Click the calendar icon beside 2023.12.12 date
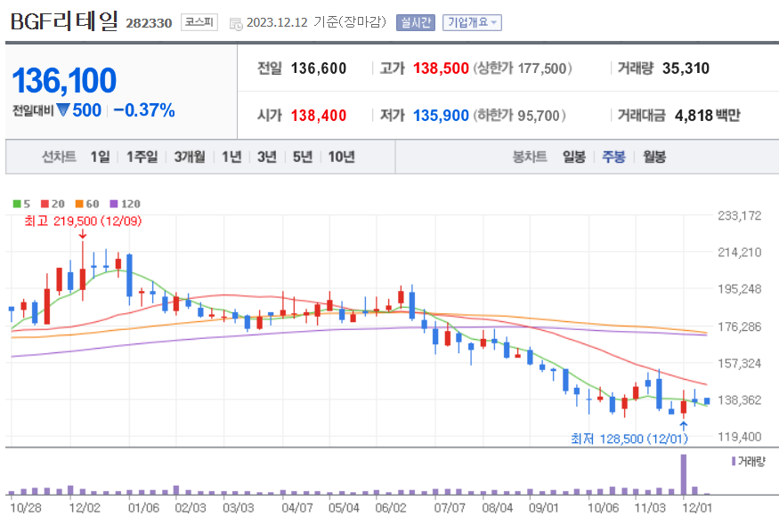The width and height of the screenshot is (779, 532). (x=236, y=24)
